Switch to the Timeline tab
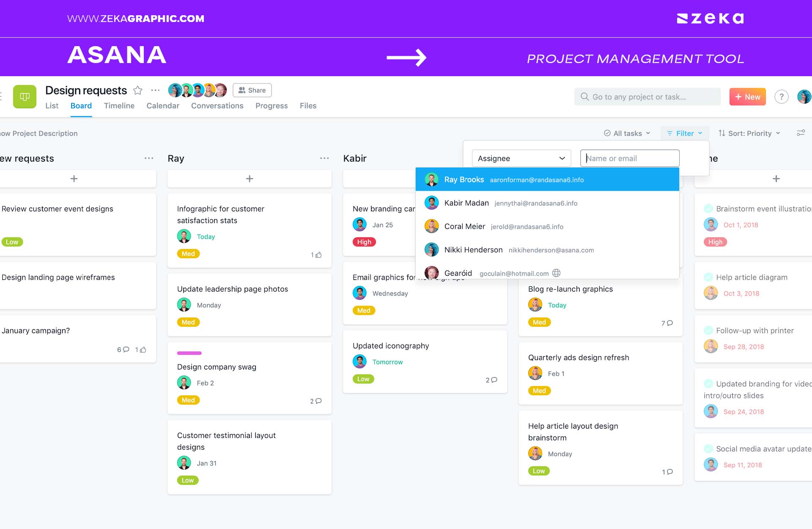Screen dimensions: 812x529 (119, 106)
